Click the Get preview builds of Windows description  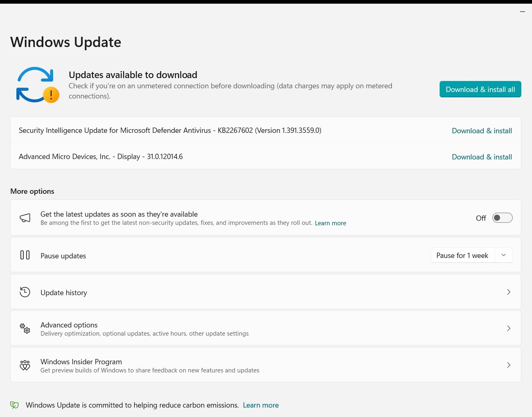150,370
